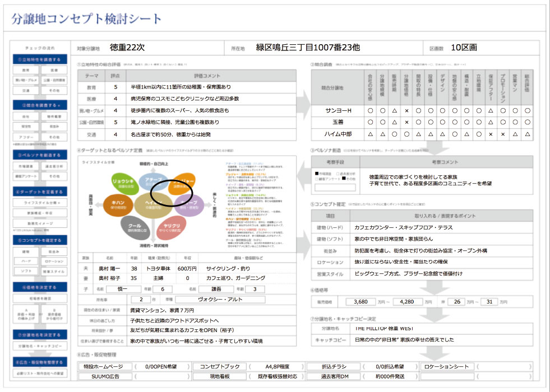Click the キャッチコピー field text

[x=404, y=340]
